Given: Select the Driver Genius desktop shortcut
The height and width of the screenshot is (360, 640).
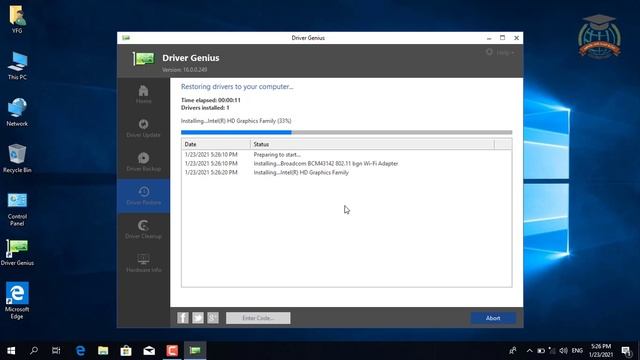Looking at the screenshot, I should click(17, 252).
